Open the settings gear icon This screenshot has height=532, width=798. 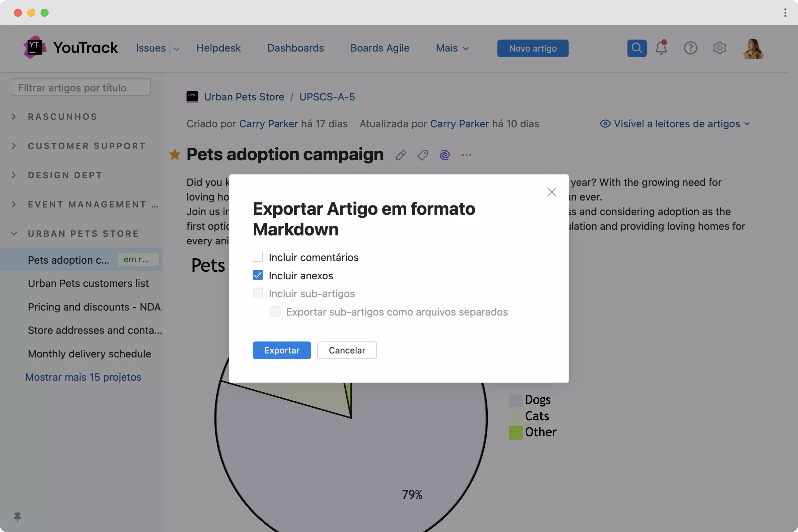point(719,48)
